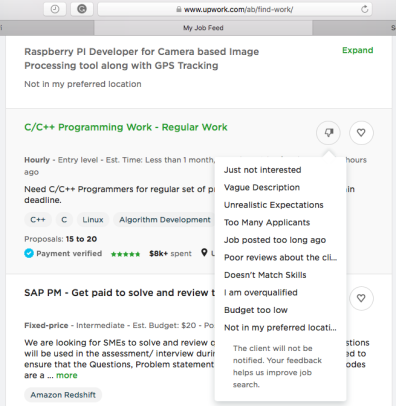Switch to the My Job Feed tab

[203, 28]
